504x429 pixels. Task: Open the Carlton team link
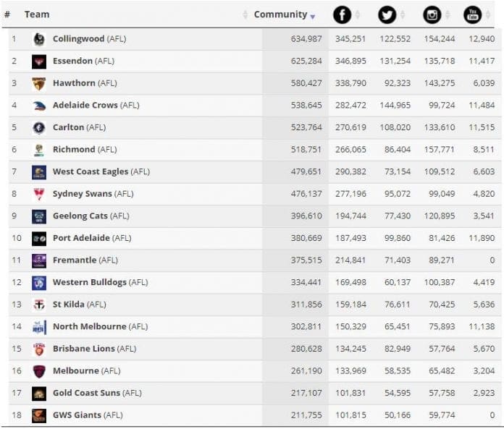click(x=68, y=127)
